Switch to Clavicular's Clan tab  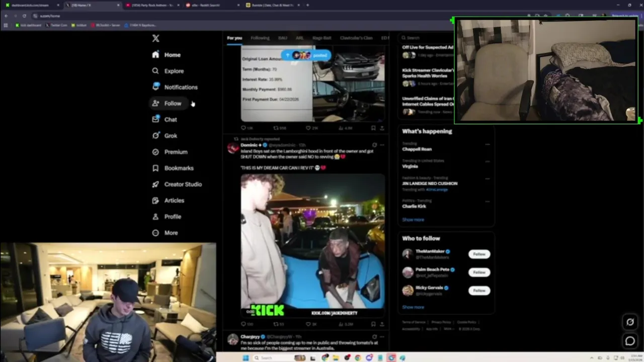356,38
